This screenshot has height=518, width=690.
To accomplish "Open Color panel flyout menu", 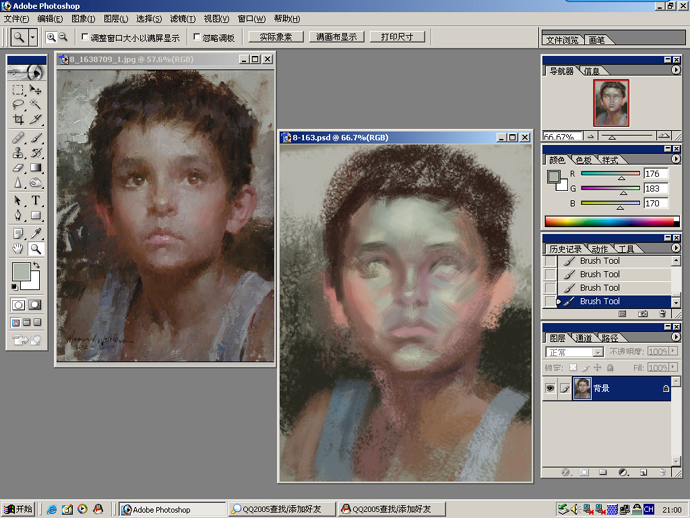I will [x=676, y=159].
